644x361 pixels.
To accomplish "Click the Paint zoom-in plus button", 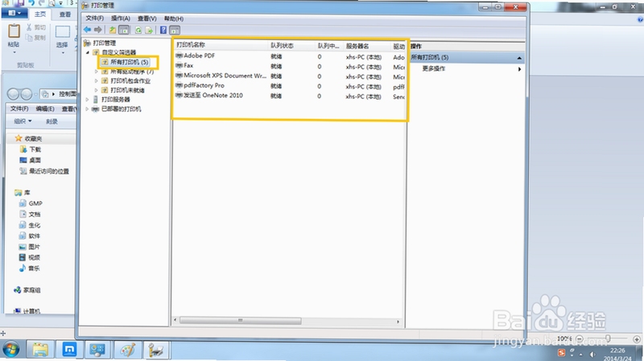I will pos(637,339).
